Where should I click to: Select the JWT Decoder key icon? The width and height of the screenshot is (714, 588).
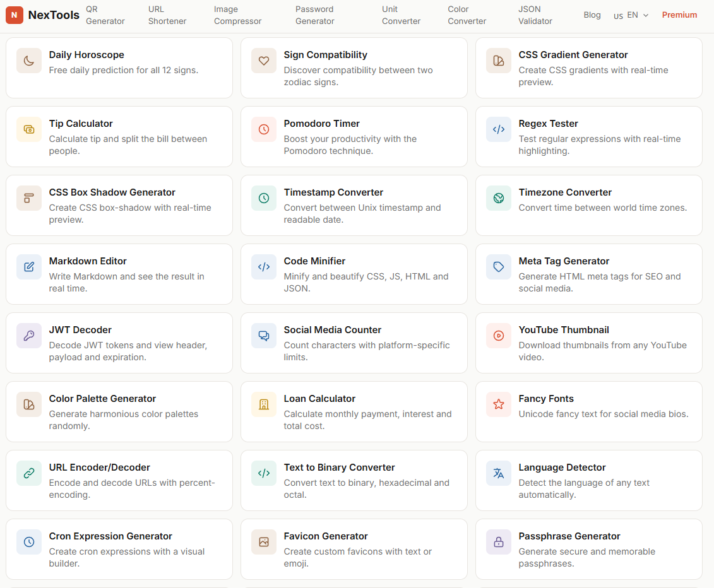click(x=28, y=336)
